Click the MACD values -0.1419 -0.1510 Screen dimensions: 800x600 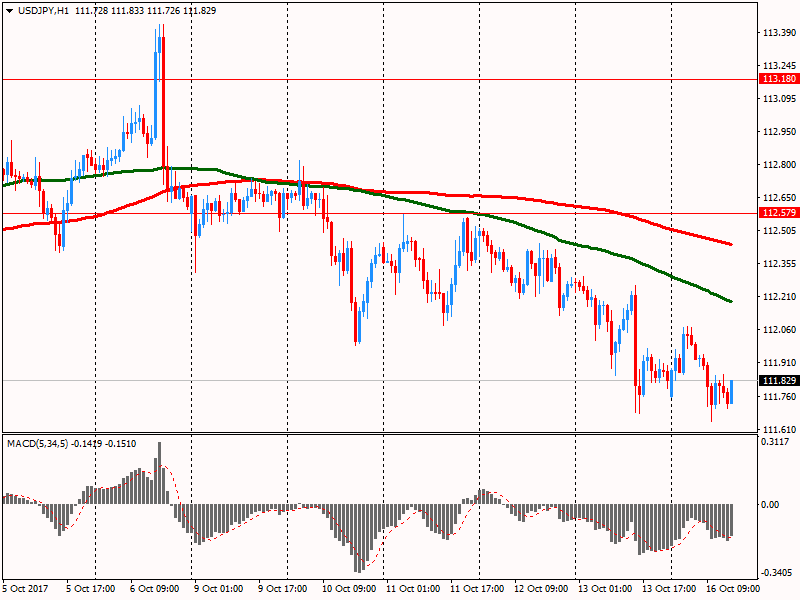[104, 444]
